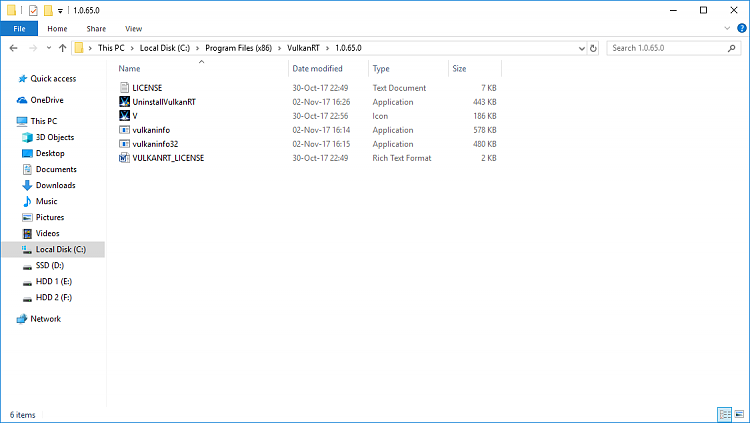Click the search magnifier icon
Screen dimensions: 750x423
point(731,48)
